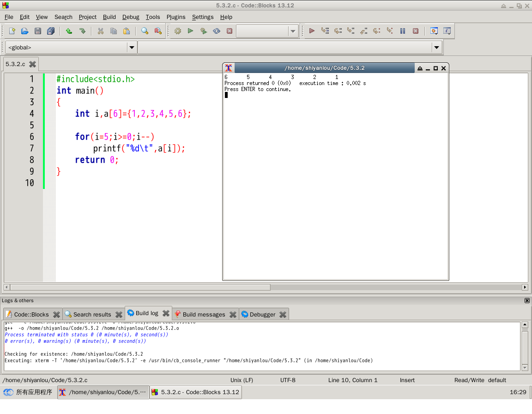Close the Logs & others panel
Screen dimensions: 532x414
point(527,301)
